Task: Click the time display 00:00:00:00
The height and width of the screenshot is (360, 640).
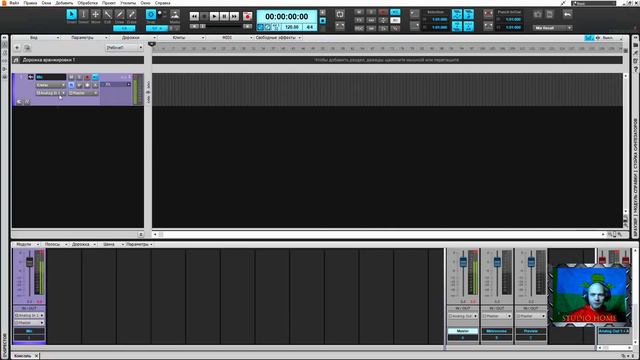Action: point(287,17)
